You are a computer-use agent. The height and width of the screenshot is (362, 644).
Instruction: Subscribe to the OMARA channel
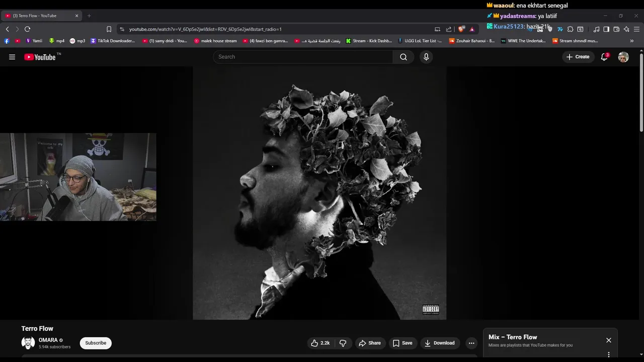pos(96,343)
